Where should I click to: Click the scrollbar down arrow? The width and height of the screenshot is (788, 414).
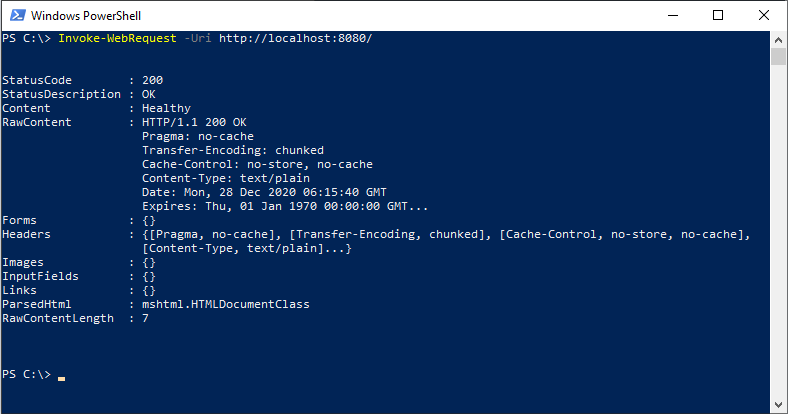[x=778, y=405]
